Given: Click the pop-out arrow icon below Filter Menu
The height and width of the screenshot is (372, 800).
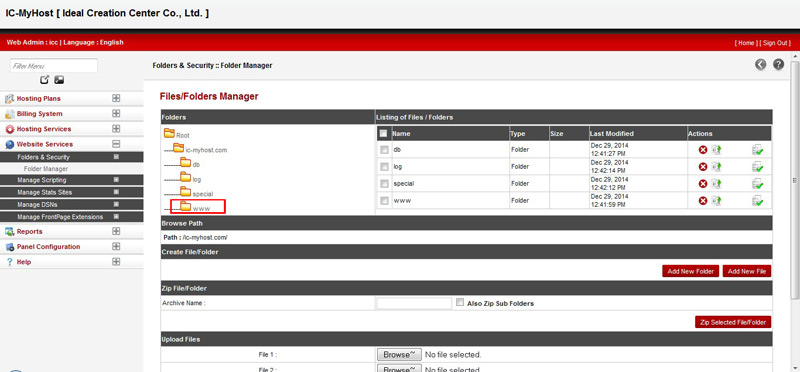Looking at the screenshot, I should 45,80.
